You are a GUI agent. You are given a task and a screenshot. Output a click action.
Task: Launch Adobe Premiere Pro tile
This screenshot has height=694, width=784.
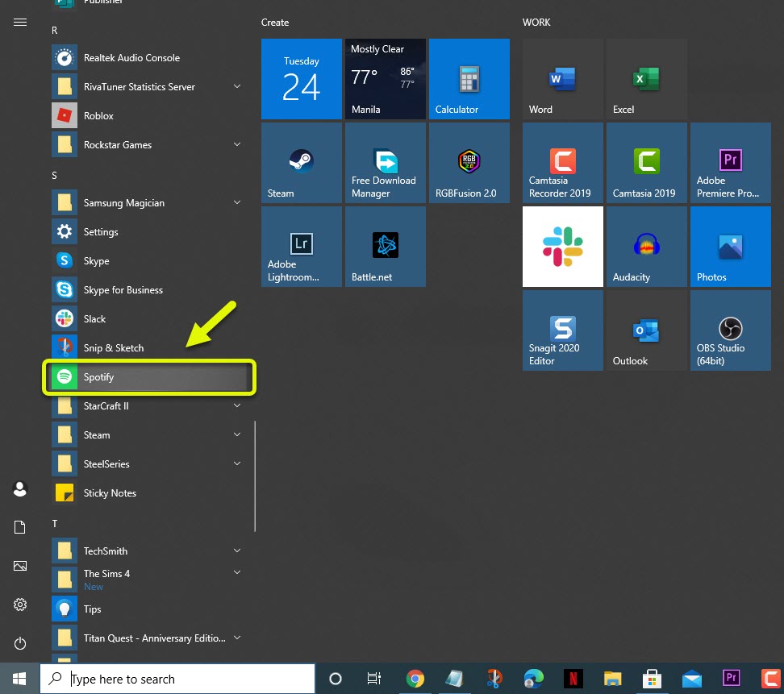pyautogui.click(x=730, y=162)
